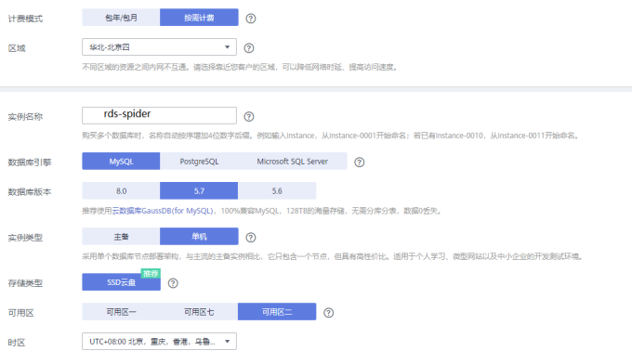Click help icon next to SSD云盘 option

(x=173, y=283)
